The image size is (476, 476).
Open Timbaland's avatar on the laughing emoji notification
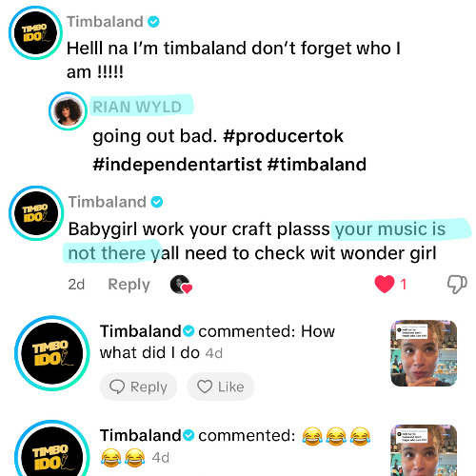pyautogui.click(x=52, y=448)
